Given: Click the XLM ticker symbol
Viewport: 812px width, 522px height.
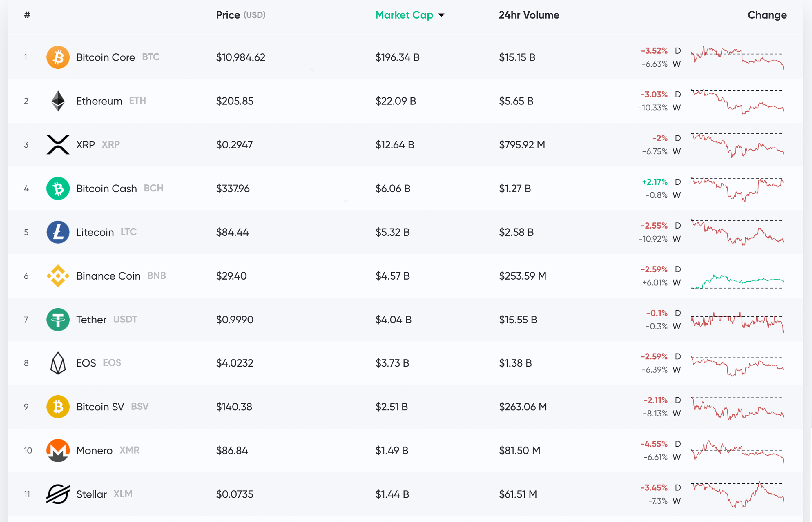Looking at the screenshot, I should [x=123, y=494].
